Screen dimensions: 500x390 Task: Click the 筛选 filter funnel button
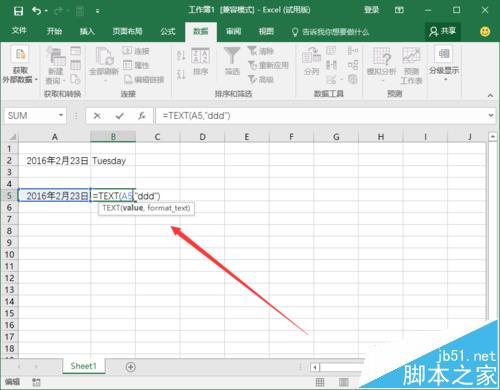[x=232, y=61]
